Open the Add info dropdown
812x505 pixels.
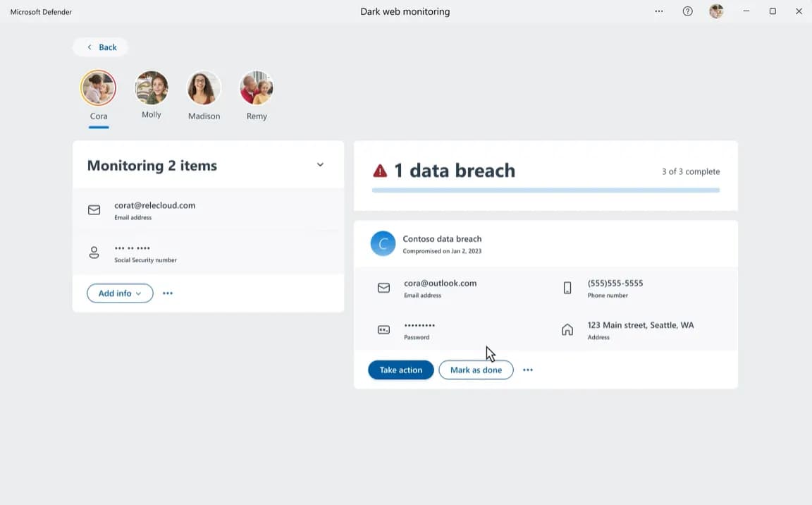[x=120, y=293]
